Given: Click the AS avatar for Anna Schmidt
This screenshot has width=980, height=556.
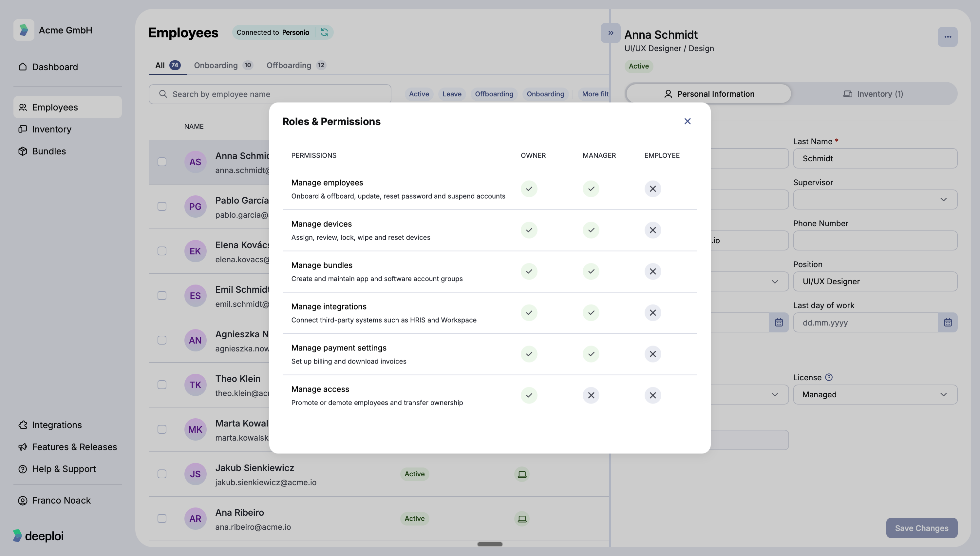Looking at the screenshot, I should (x=195, y=162).
